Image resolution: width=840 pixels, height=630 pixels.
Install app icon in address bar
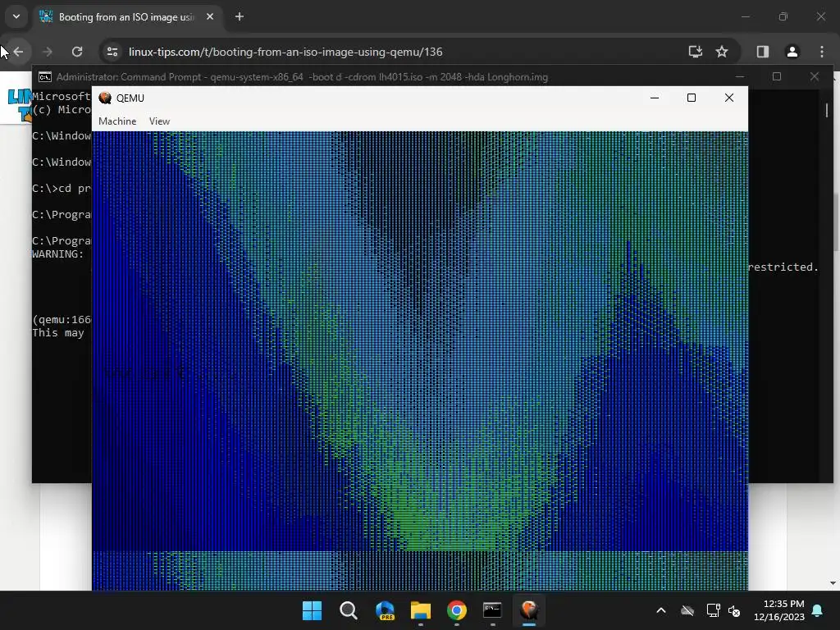696,52
